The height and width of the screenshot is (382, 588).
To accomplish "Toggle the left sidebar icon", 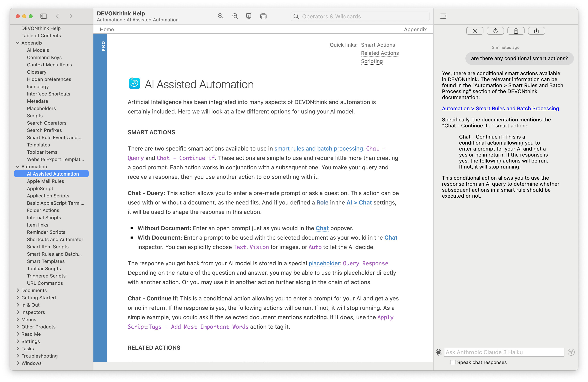I will (x=44, y=16).
